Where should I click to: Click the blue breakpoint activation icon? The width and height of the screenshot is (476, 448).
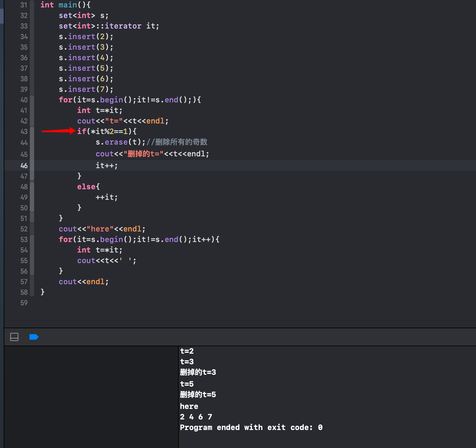(x=34, y=337)
